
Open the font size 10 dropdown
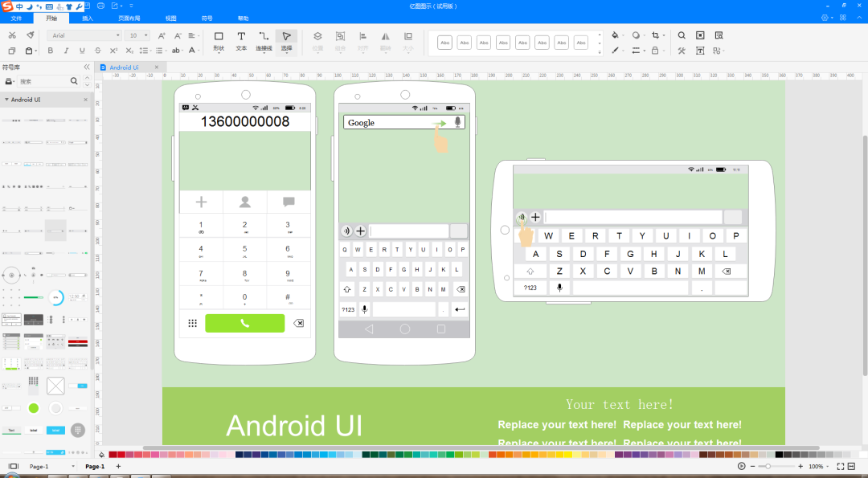[138, 35]
